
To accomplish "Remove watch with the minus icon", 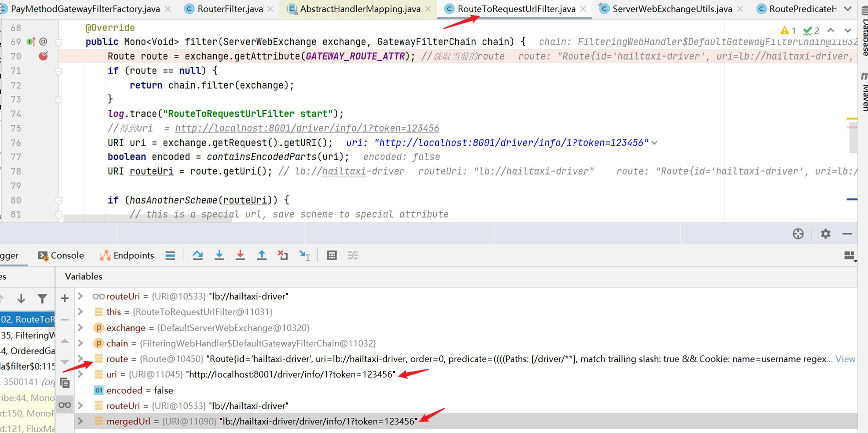I will click(65, 319).
